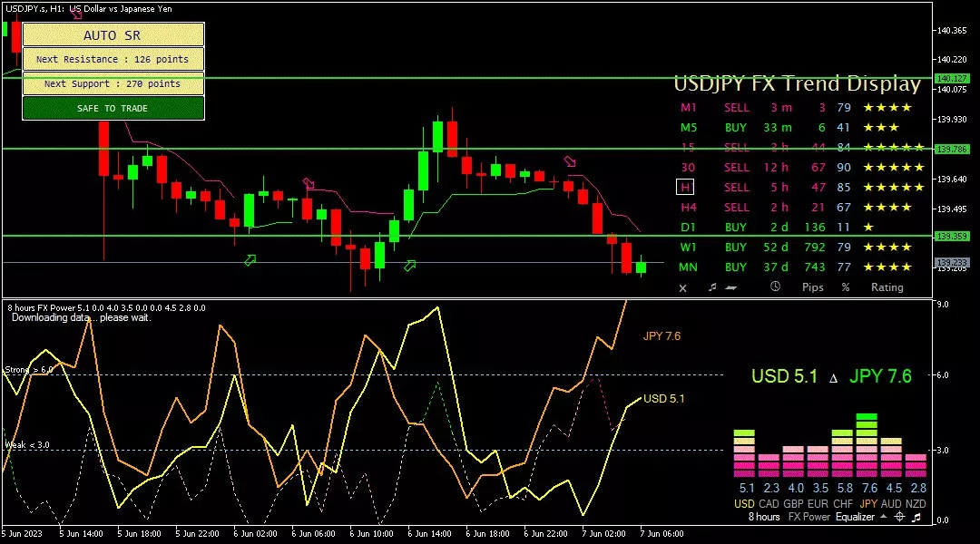
Task: Select the 30 timeframe row label
Action: pyautogui.click(x=688, y=168)
